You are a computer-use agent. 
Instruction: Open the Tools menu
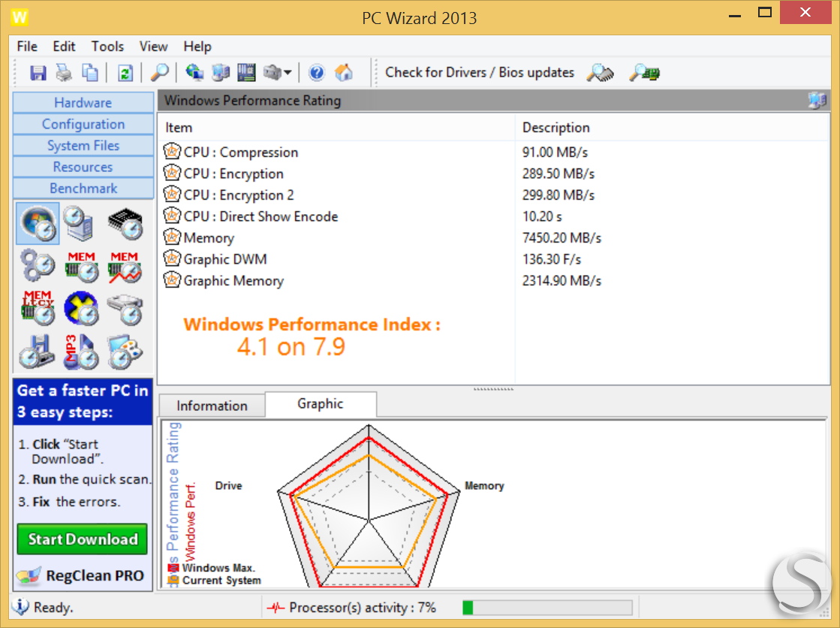pos(107,47)
